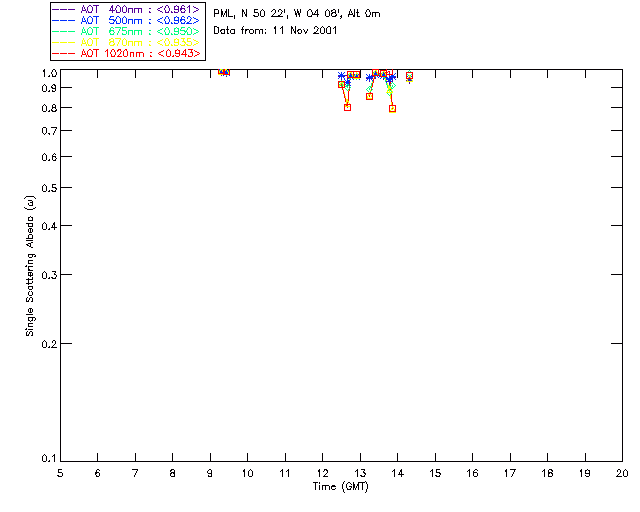Click the y-axis tick label 0.5
Screen dimensions: 640x512
click(49, 188)
